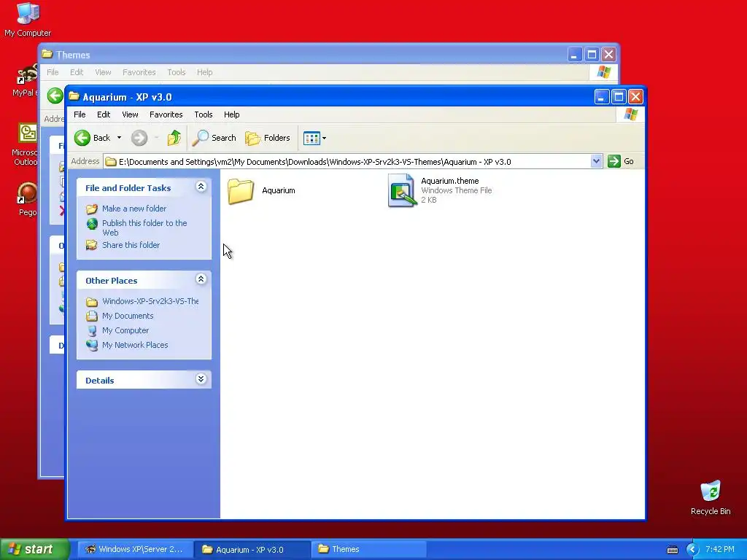Click the Aquarium window title bar folder icon
747x560 pixels.
coord(74,97)
